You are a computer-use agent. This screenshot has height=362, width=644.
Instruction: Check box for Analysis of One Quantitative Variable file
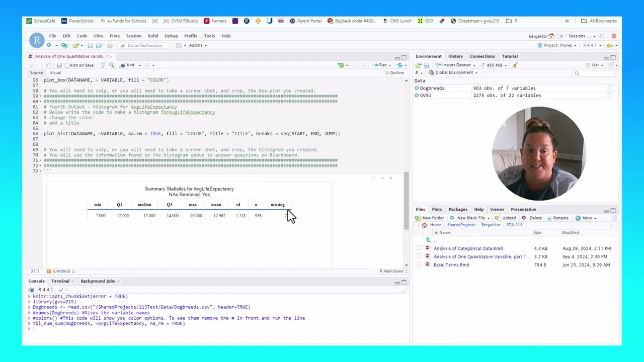(x=419, y=256)
